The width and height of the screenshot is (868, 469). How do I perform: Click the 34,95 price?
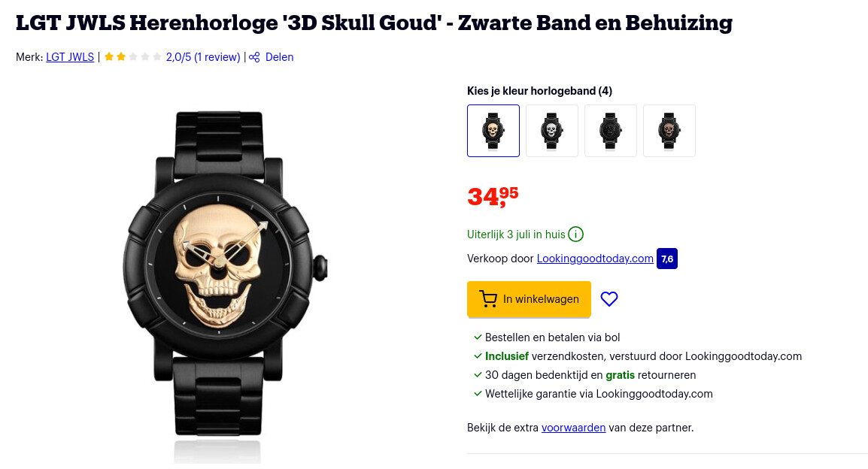[x=493, y=196]
